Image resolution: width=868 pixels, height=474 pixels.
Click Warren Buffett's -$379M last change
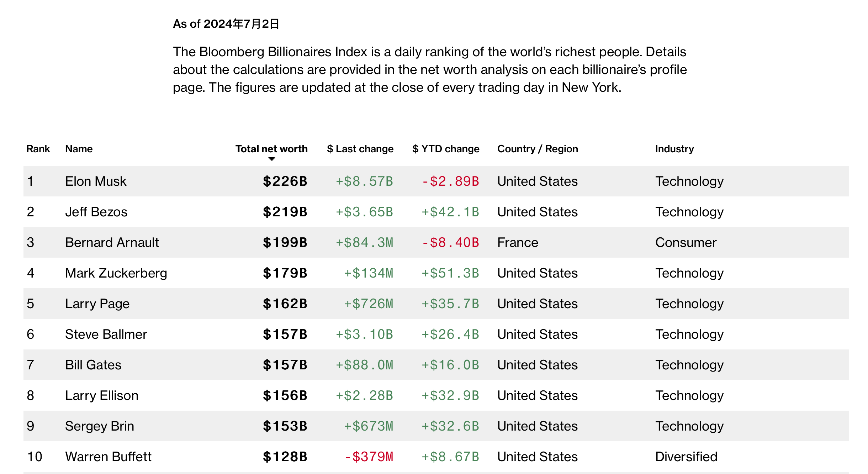tap(369, 457)
